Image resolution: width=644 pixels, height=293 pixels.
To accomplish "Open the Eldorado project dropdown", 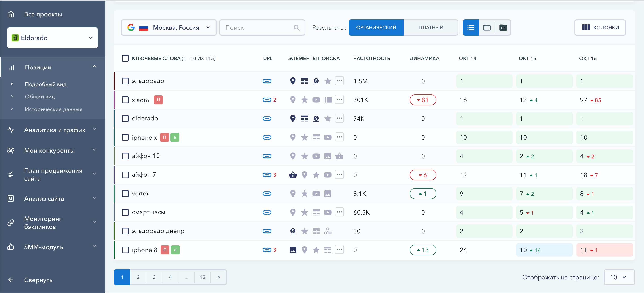I will [53, 38].
